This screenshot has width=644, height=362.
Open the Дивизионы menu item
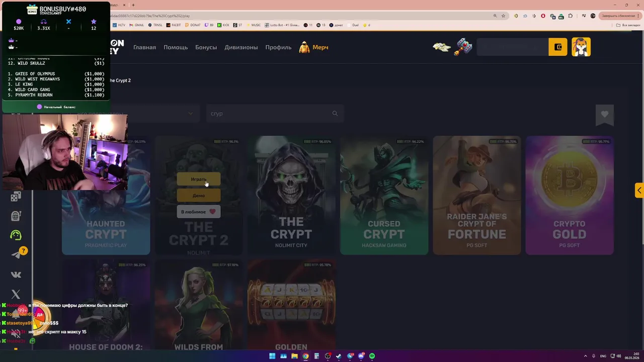click(241, 47)
